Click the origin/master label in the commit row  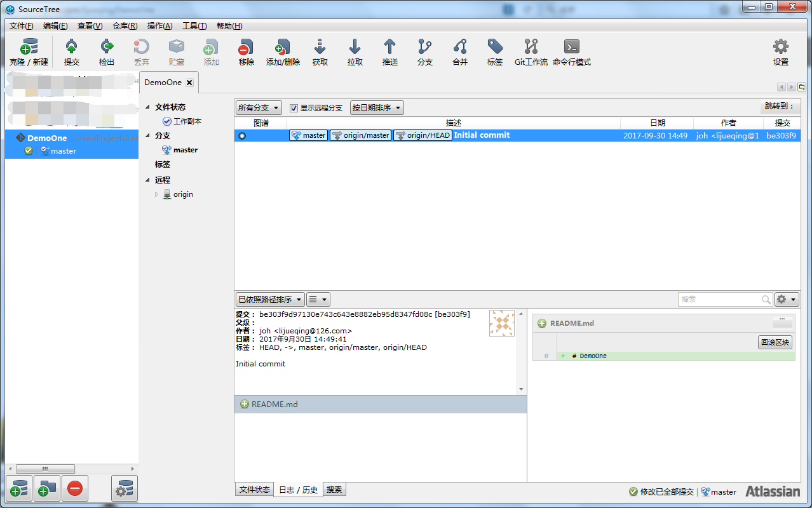click(360, 135)
